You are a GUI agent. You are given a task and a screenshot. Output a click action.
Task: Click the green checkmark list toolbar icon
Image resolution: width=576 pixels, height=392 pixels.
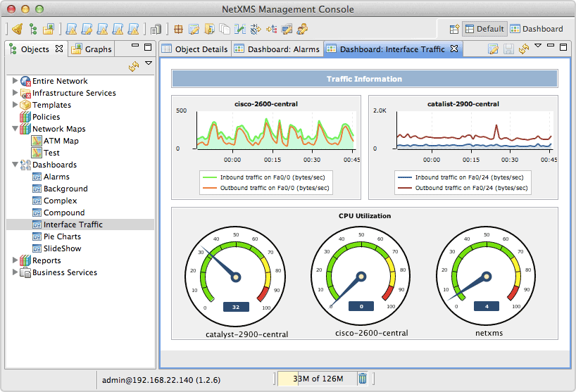tap(240, 29)
